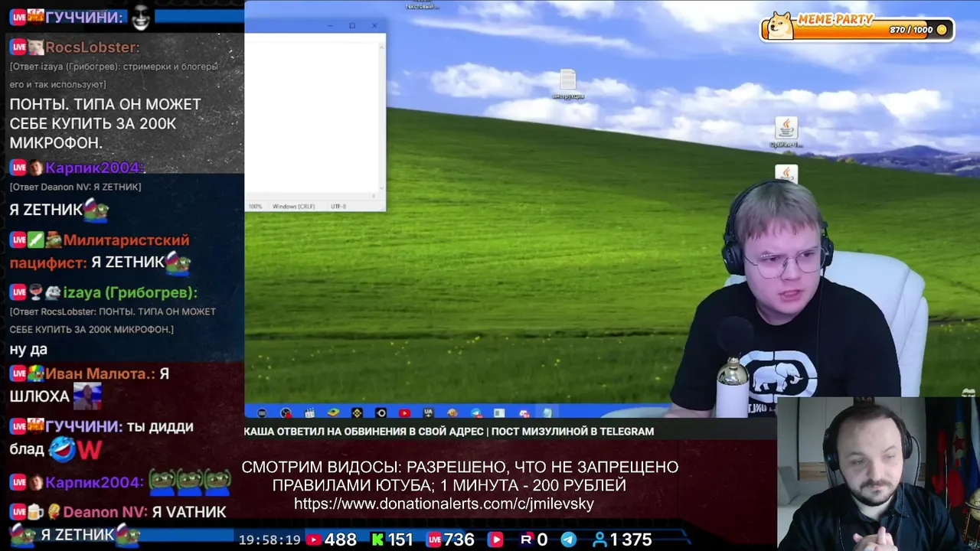This screenshot has width=980, height=551.
Task: Select the 'инструкция' text file on desktop
Action: [568, 84]
